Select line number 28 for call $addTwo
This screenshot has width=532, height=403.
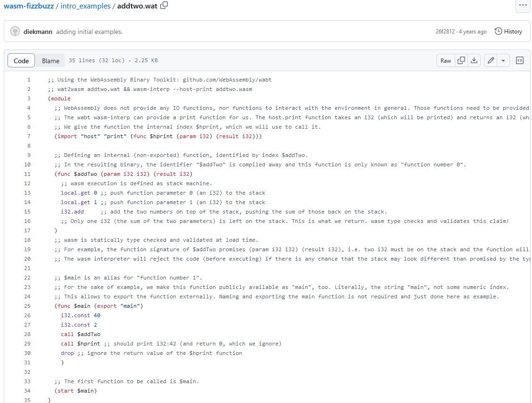coord(27,334)
